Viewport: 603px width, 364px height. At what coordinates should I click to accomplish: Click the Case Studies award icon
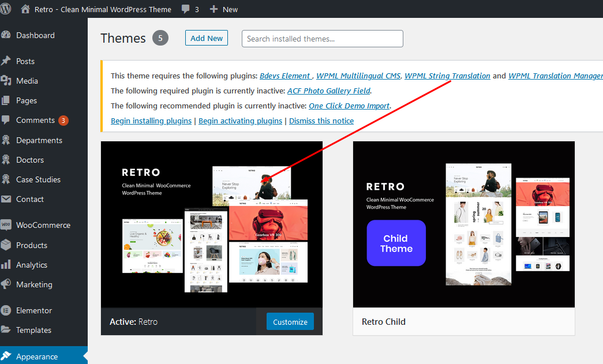click(x=6, y=179)
